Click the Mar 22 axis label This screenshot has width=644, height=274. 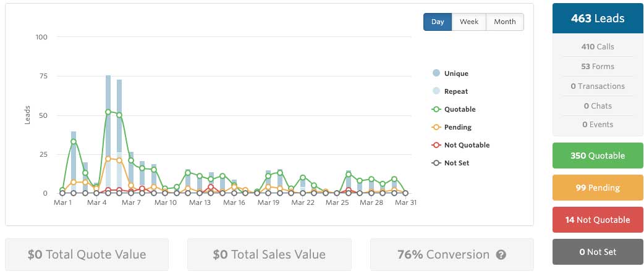pos(303,202)
